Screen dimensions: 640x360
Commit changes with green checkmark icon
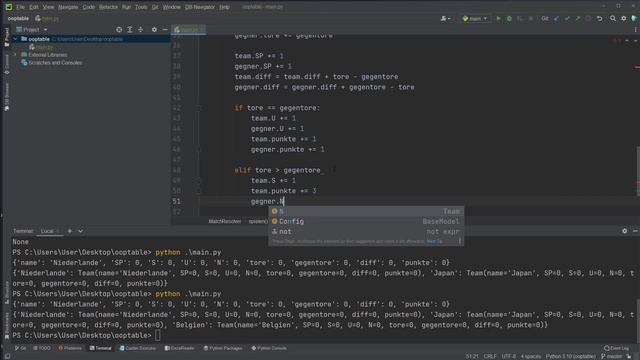(x=567, y=18)
